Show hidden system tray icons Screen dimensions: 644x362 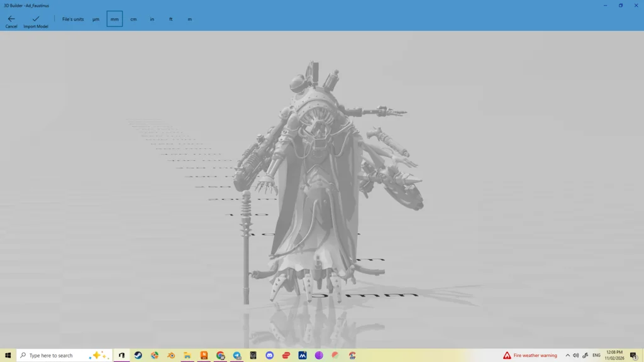(567, 355)
